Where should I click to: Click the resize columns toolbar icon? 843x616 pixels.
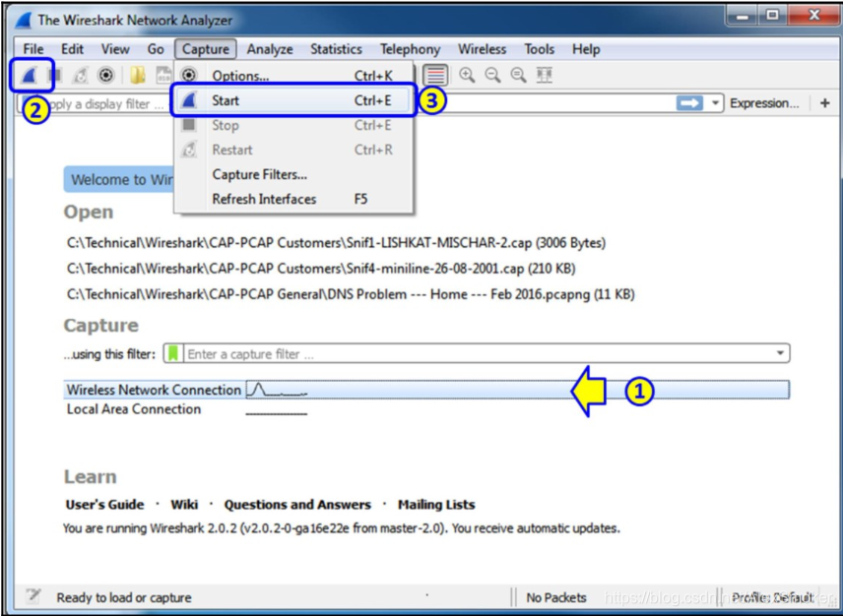[x=544, y=75]
